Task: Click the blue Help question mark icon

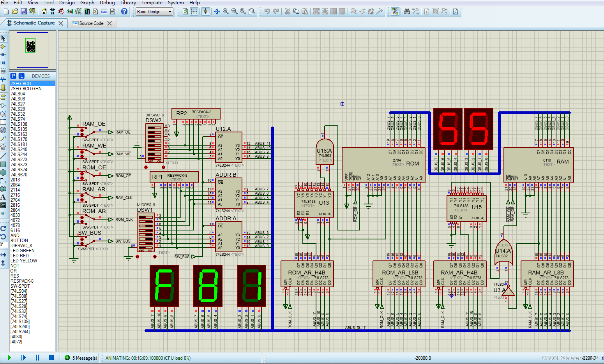Action: click(124, 12)
